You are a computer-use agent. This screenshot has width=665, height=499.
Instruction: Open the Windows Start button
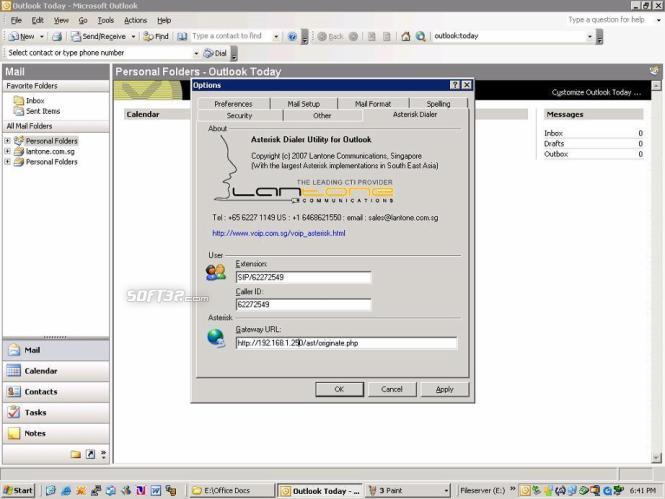[x=17, y=491]
